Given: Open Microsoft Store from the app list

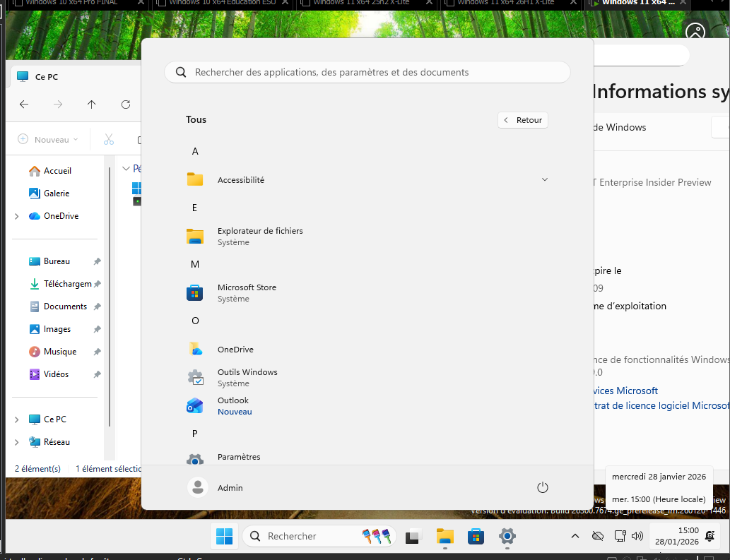Looking at the screenshot, I should 247,292.
